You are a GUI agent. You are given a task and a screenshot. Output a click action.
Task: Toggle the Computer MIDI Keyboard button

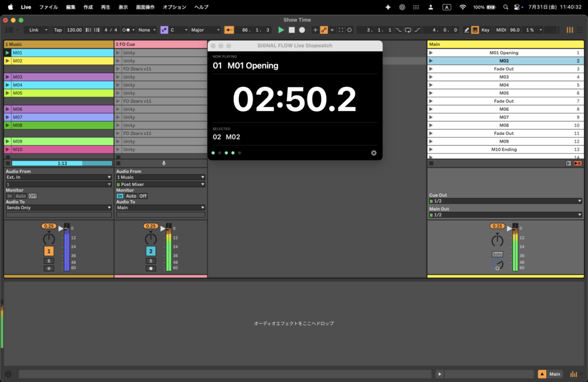click(x=475, y=30)
